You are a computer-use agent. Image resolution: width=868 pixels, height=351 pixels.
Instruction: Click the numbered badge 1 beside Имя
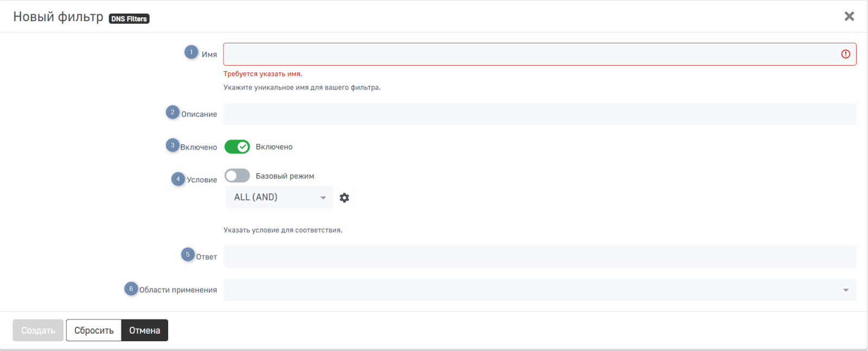191,52
